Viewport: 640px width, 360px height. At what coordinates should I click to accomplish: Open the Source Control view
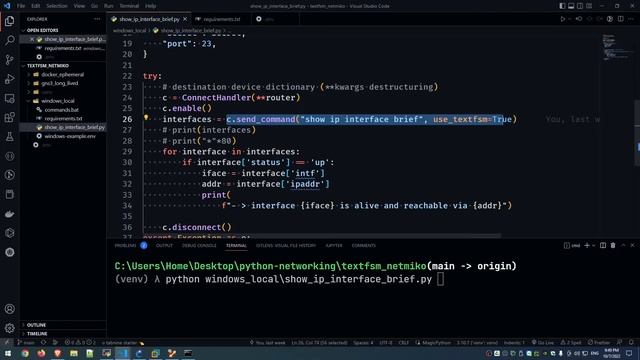click(9, 60)
